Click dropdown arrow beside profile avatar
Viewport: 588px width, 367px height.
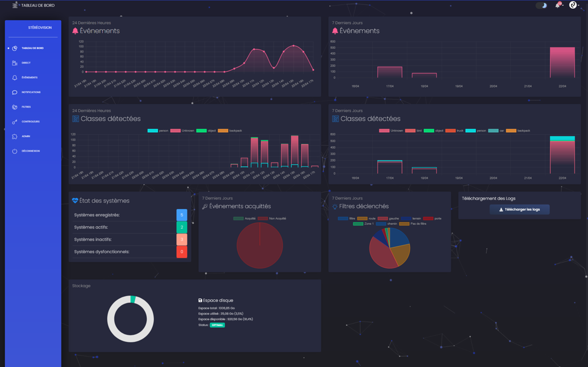point(578,5)
